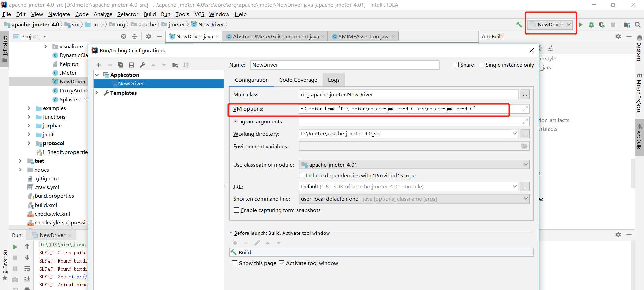Browse Working directory with ellipsis button
This screenshot has width=644, height=290.
tap(525, 134)
